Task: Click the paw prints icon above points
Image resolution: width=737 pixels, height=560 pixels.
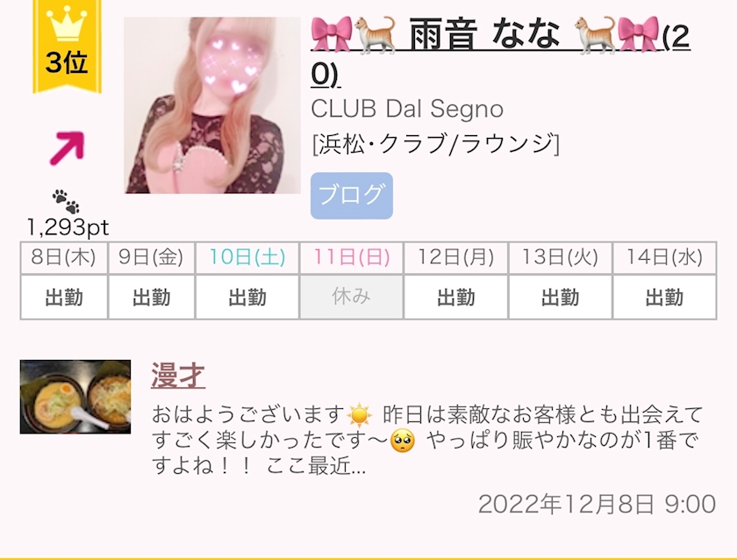Action: pyautogui.click(x=66, y=201)
